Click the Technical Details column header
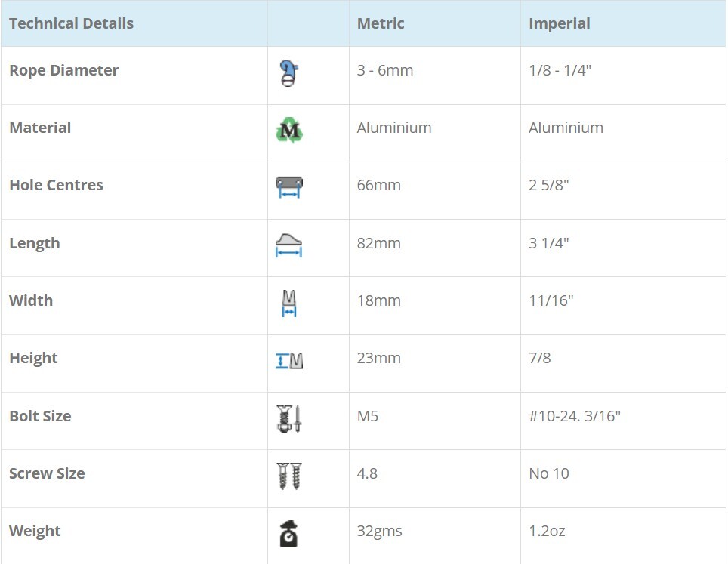Image resolution: width=728 pixels, height=564 pixels. click(71, 23)
